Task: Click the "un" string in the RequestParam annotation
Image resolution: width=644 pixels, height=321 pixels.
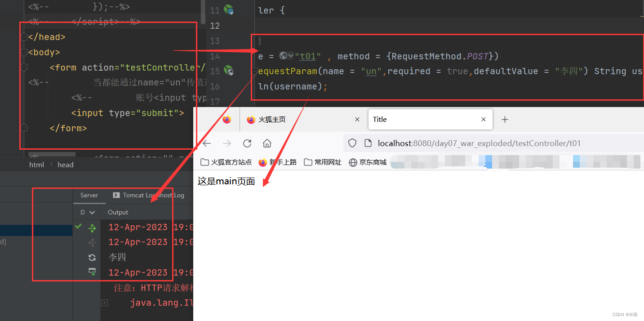Action: (x=371, y=71)
